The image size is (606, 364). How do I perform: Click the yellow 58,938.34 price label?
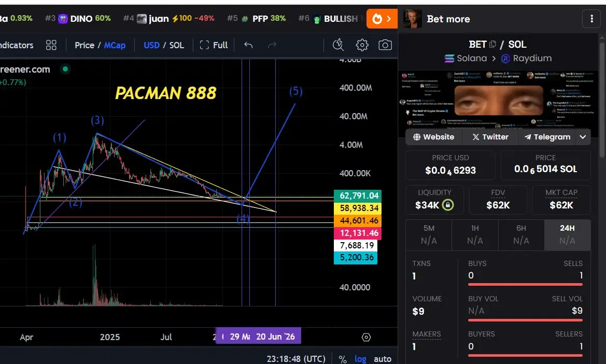click(x=358, y=208)
